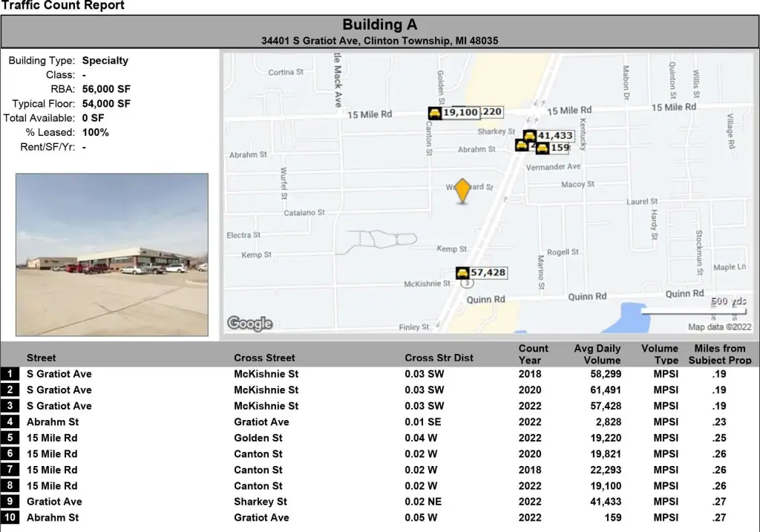This screenshot has height=532, width=760.
Task: Select the row number 4 badge
Action: pos(10,421)
